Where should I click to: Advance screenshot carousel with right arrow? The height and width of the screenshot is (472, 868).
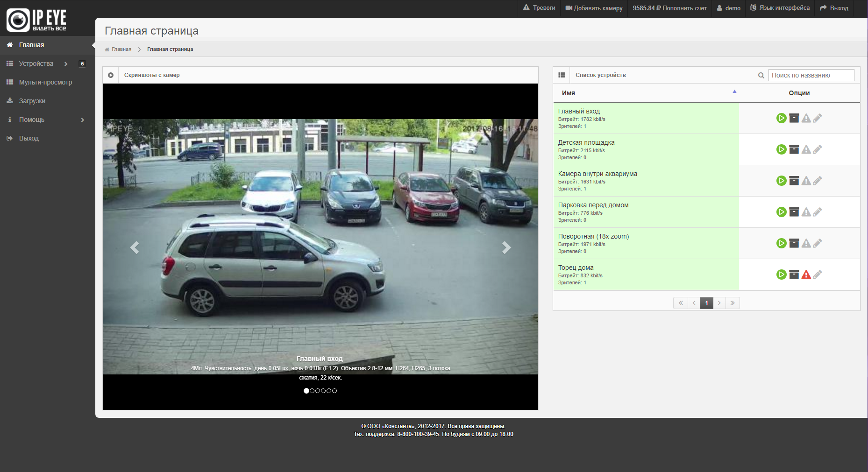(506, 247)
